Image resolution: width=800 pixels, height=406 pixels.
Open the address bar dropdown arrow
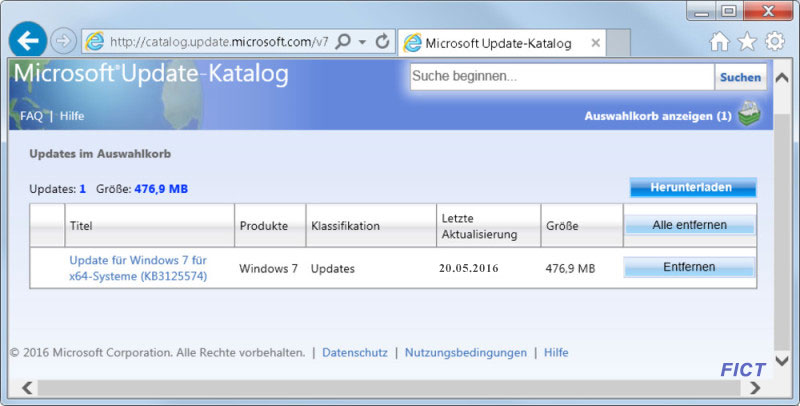pyautogui.click(x=362, y=42)
